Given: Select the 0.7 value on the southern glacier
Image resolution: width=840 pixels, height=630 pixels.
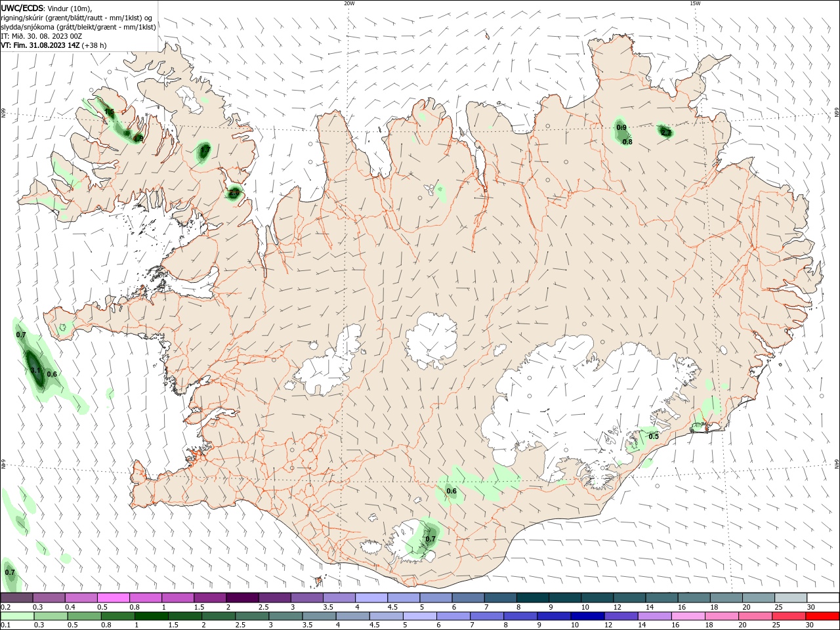Looking at the screenshot, I should [x=430, y=539].
